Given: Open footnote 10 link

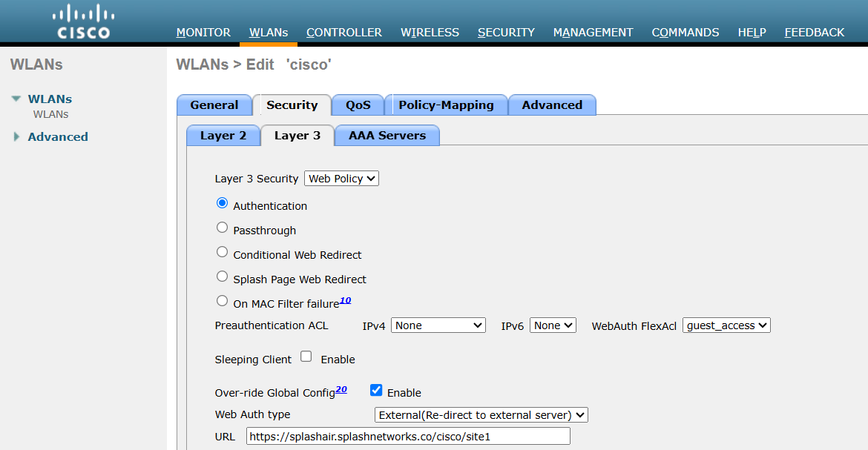Looking at the screenshot, I should tap(346, 300).
